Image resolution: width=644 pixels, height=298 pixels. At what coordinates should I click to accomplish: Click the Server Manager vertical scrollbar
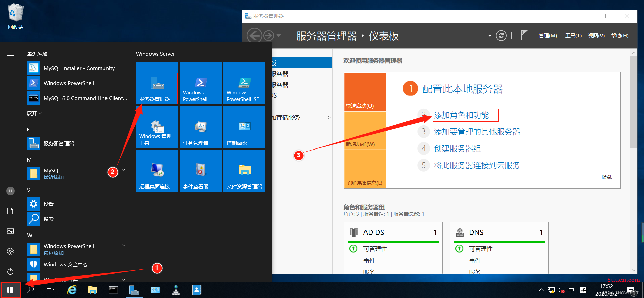[634, 102]
